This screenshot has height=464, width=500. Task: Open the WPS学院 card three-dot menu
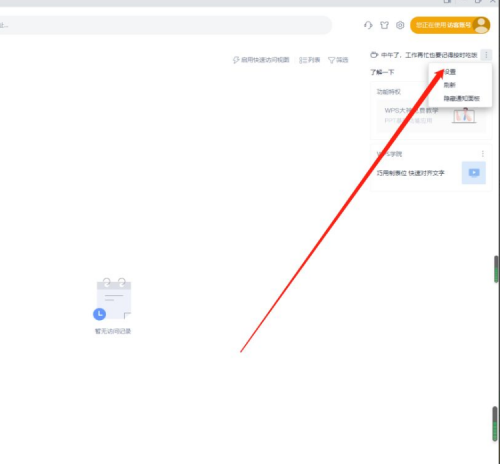point(482,154)
